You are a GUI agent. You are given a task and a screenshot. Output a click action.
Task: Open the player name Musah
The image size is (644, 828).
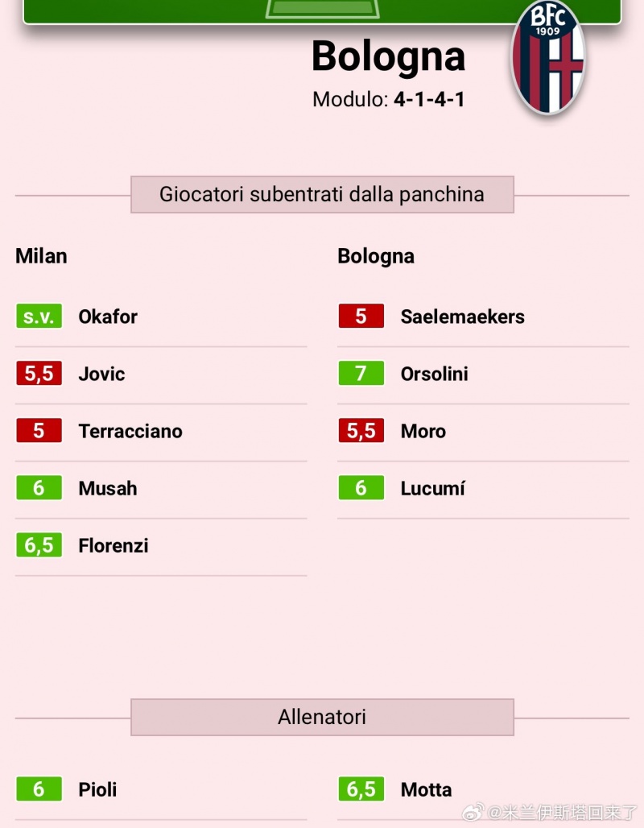pyautogui.click(x=108, y=488)
